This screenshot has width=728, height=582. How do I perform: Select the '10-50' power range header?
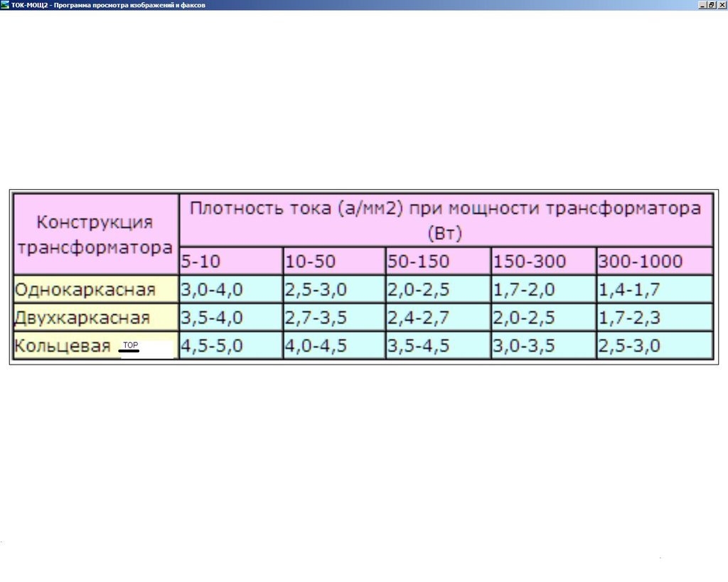(334, 262)
